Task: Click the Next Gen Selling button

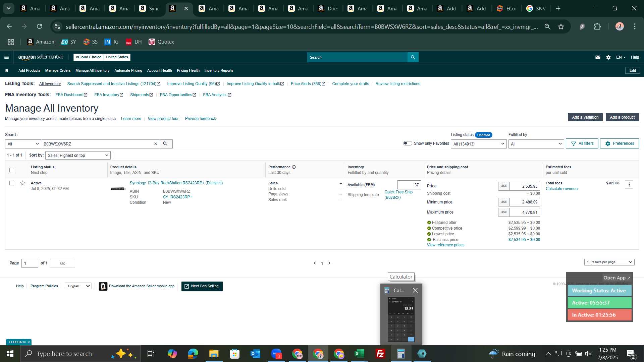Action: 202,286
